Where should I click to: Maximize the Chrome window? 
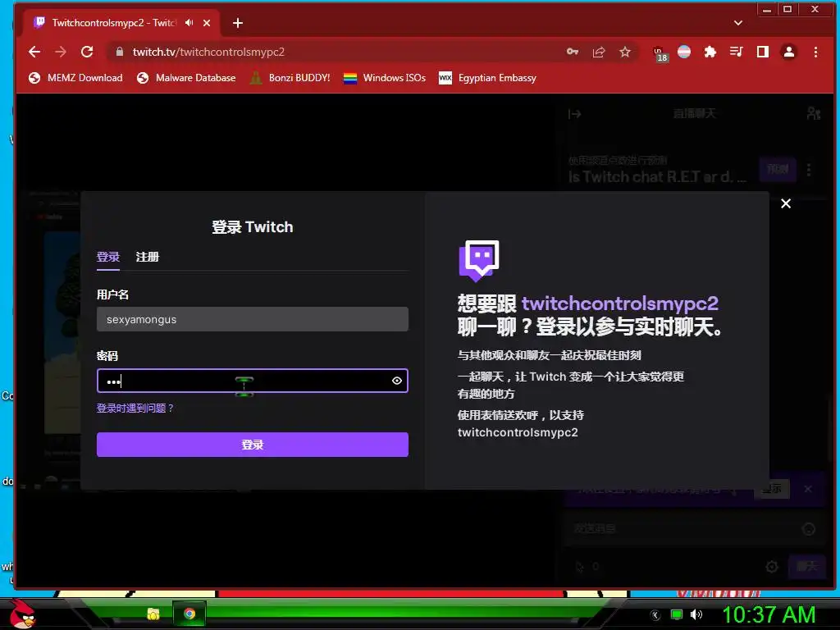[787, 9]
